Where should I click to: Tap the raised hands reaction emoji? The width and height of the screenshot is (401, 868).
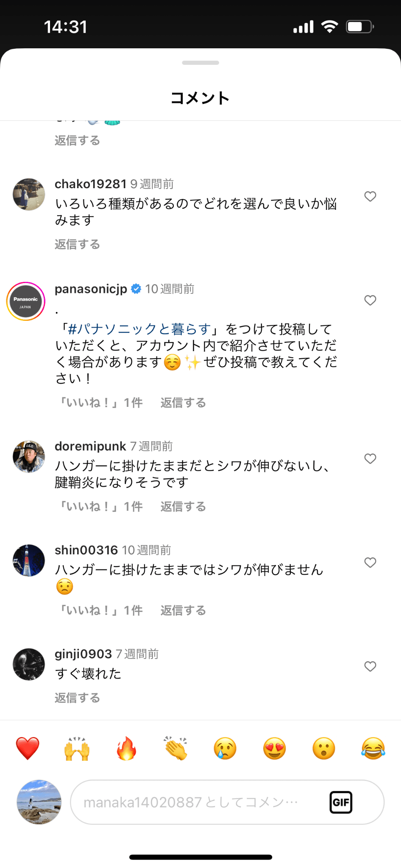coord(77,748)
